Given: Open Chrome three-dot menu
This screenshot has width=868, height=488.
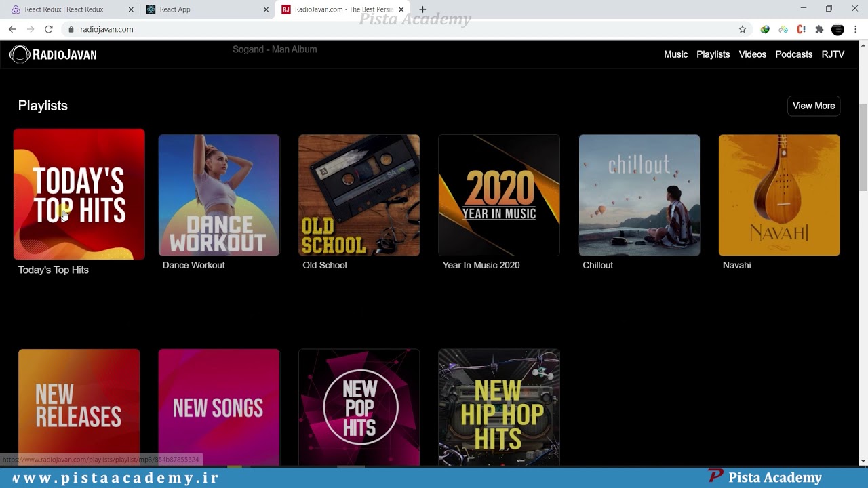Looking at the screenshot, I should (x=856, y=29).
